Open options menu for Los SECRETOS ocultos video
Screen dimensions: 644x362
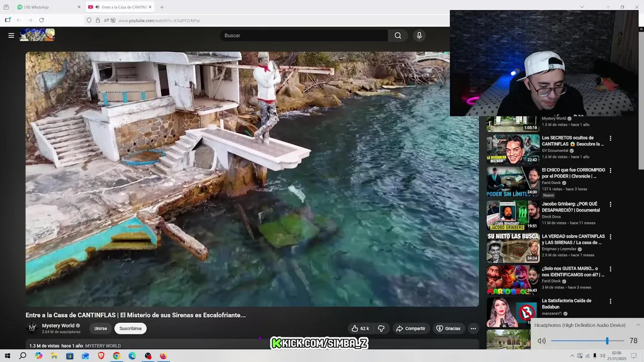(610, 138)
